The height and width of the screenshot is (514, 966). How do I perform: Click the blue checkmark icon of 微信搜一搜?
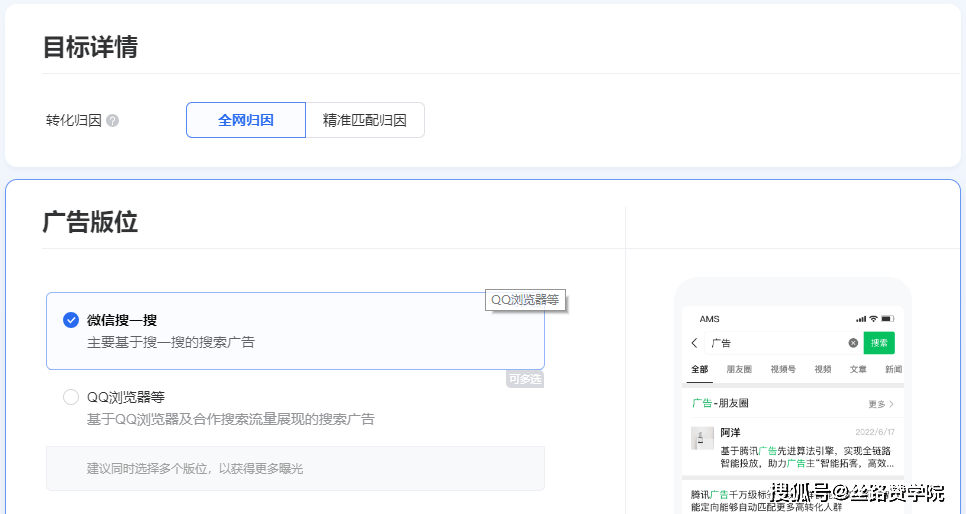71,320
